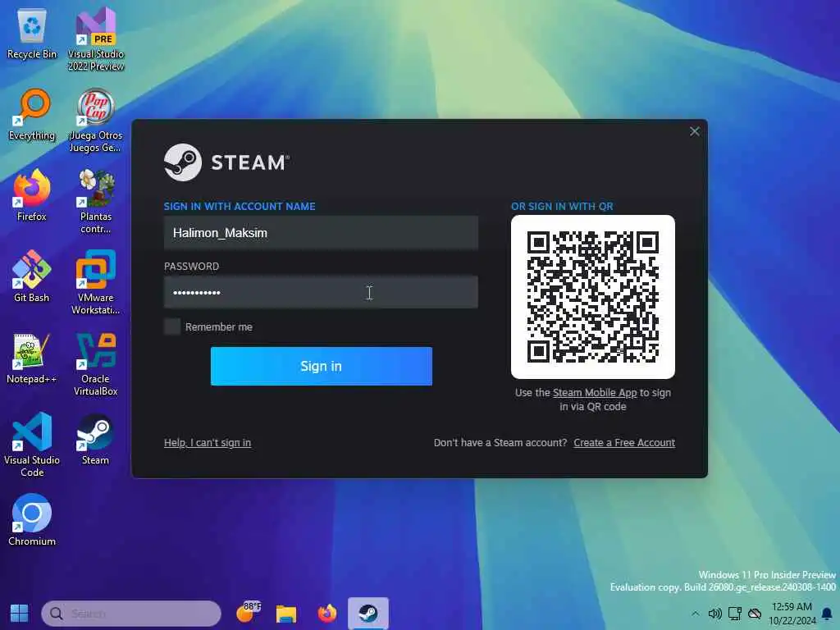
Task: Select the Oracle VirtualBox desktop icon
Action: (x=96, y=364)
